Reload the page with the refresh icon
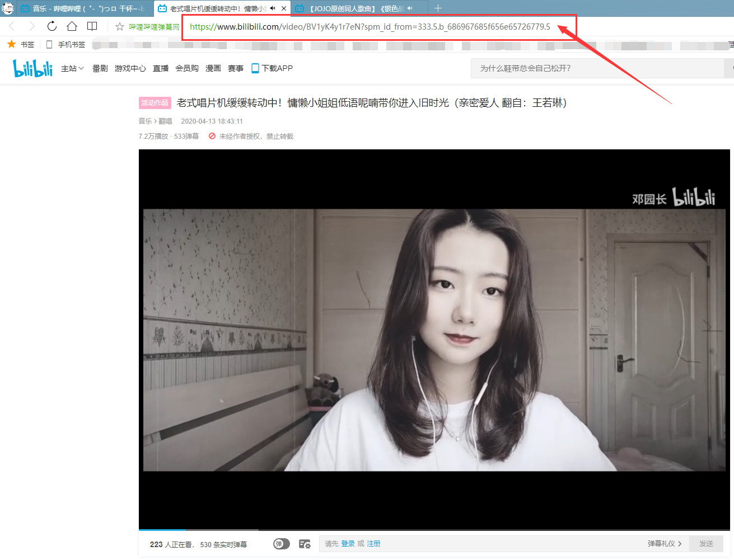This screenshot has height=560, width=734. (52, 26)
